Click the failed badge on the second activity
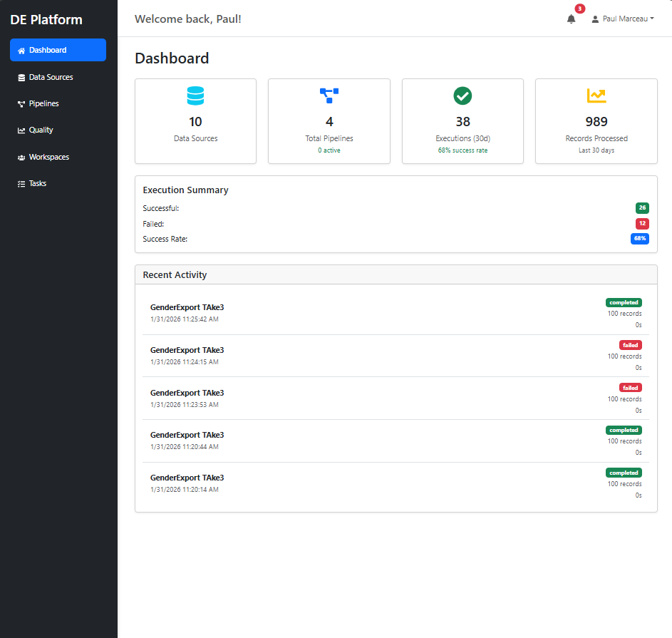Viewport: 672px width, 638px height. (x=630, y=344)
